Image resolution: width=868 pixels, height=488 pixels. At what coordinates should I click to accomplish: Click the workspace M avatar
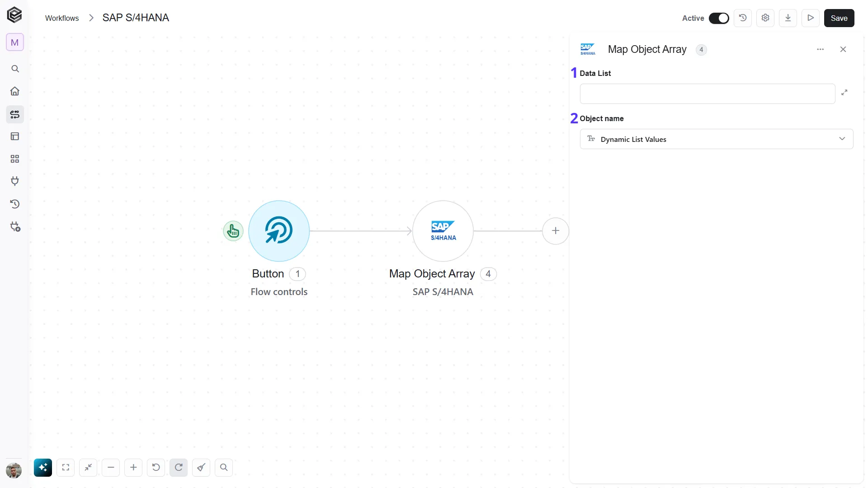click(15, 42)
